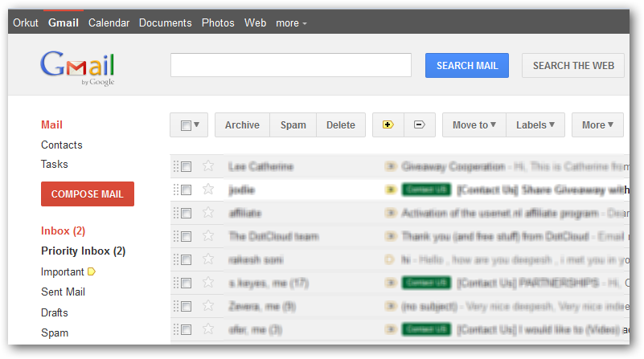Tick the s.keyes conversation checkbox

point(187,283)
